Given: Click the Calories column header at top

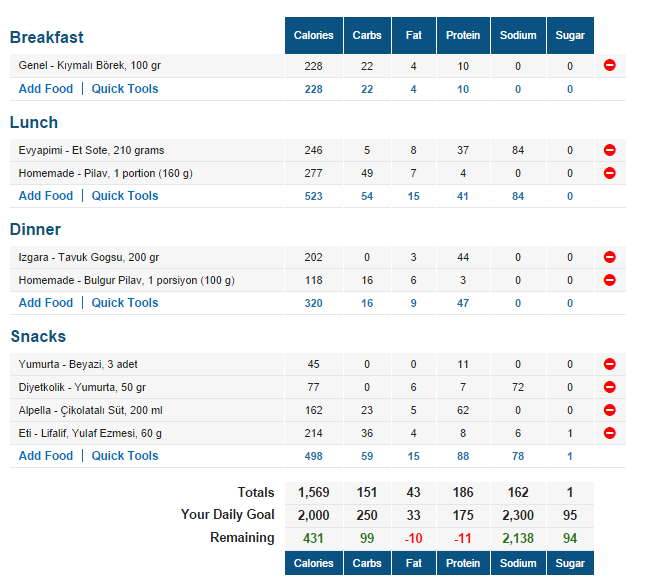Looking at the screenshot, I should 314,35.
